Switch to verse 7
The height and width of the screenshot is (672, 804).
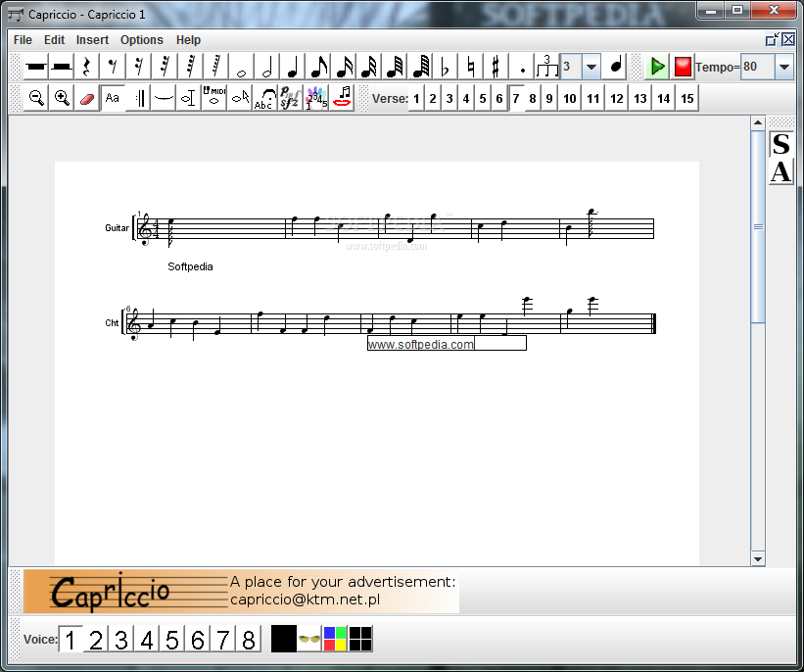(516, 99)
